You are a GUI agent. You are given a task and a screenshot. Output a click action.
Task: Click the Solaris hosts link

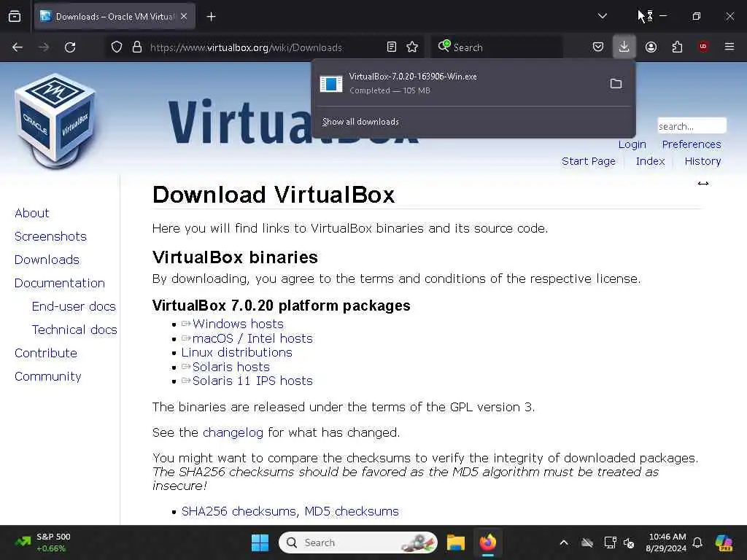coord(231,367)
